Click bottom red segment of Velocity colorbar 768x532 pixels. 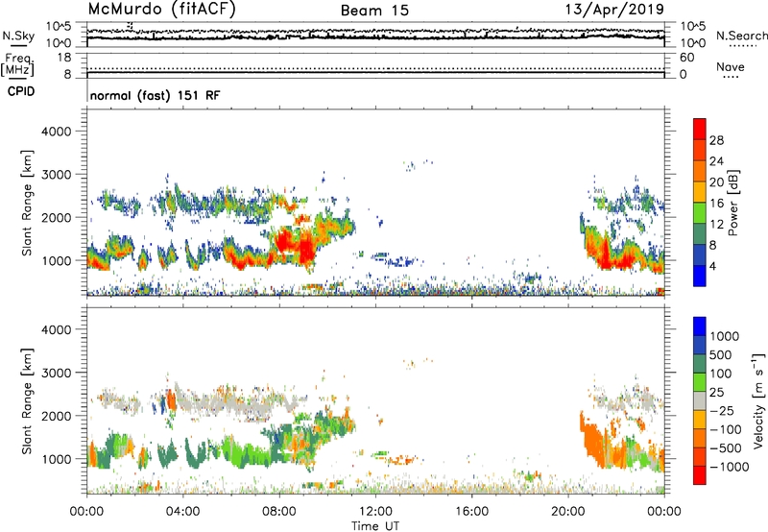700,475
